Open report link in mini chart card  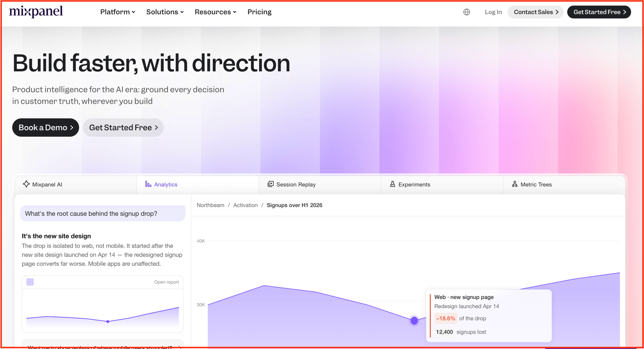(x=166, y=282)
